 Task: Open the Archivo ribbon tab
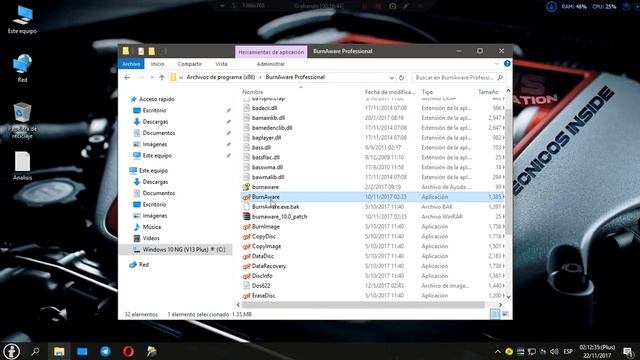131,64
